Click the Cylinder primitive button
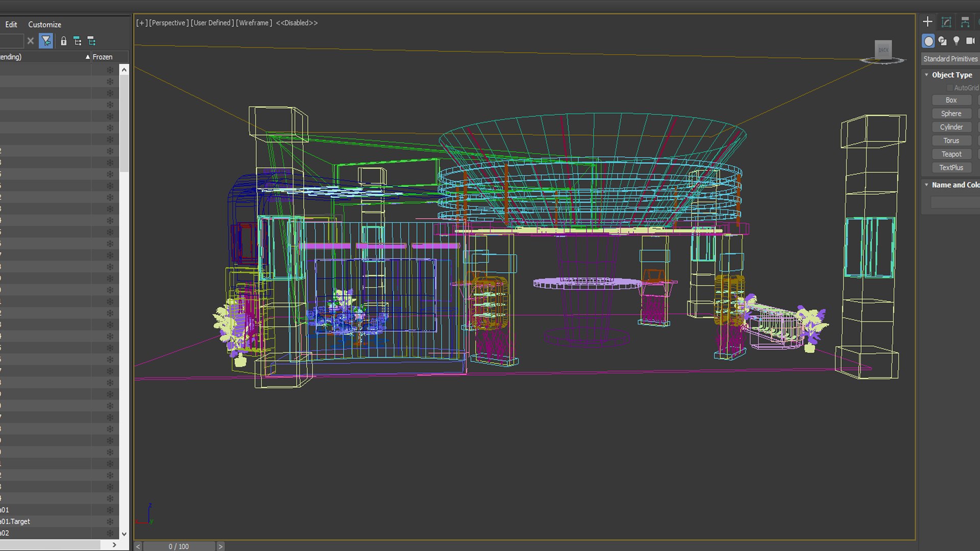 coord(951,127)
